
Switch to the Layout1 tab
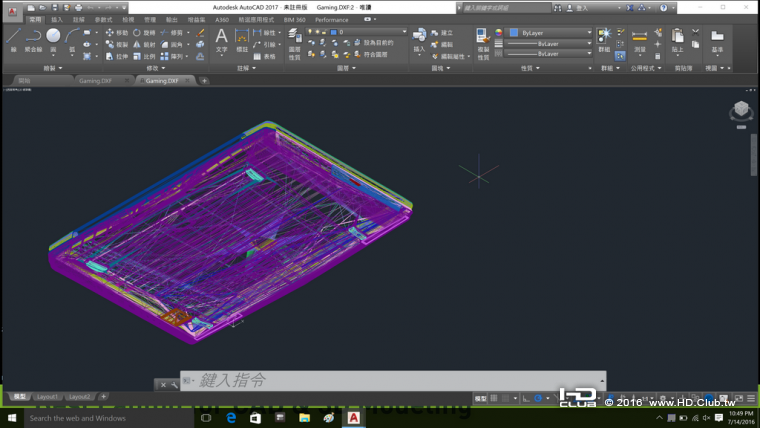pyautogui.click(x=47, y=397)
